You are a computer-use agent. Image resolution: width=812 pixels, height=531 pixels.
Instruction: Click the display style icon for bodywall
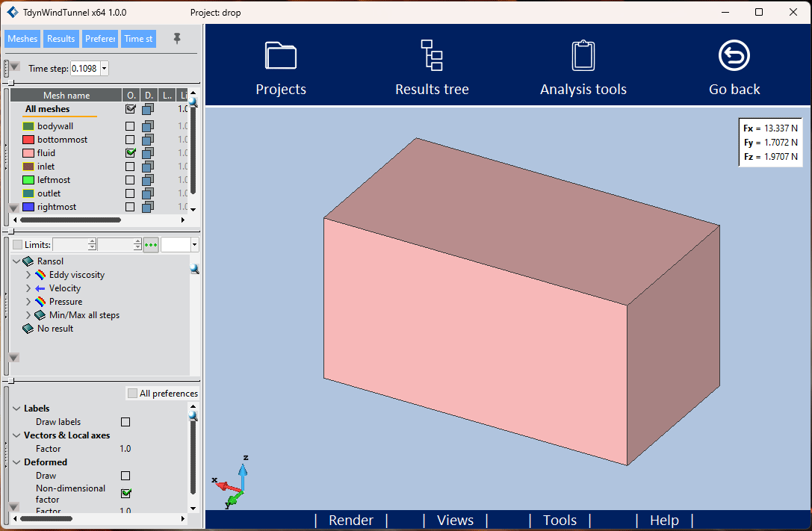[x=148, y=125]
